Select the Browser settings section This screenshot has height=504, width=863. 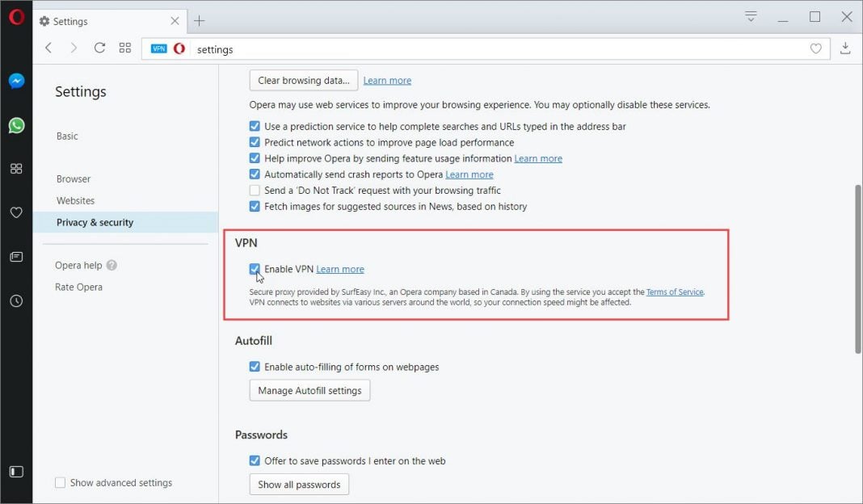pyautogui.click(x=74, y=179)
